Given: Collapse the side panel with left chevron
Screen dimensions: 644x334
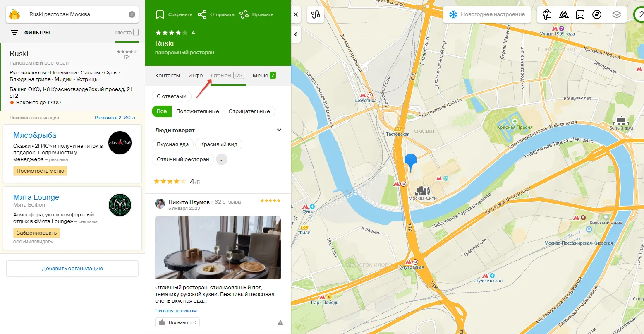Looking at the screenshot, I should tap(295, 34).
